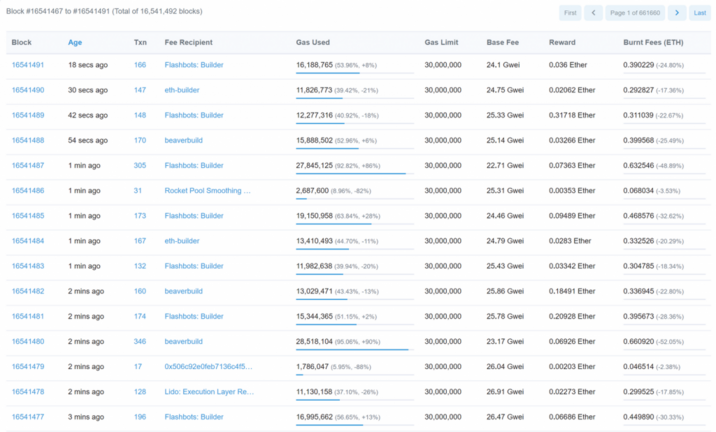Open Lido: Execution Layer fee recipient
Viewport: 716px width, 432px height.
click(209, 391)
